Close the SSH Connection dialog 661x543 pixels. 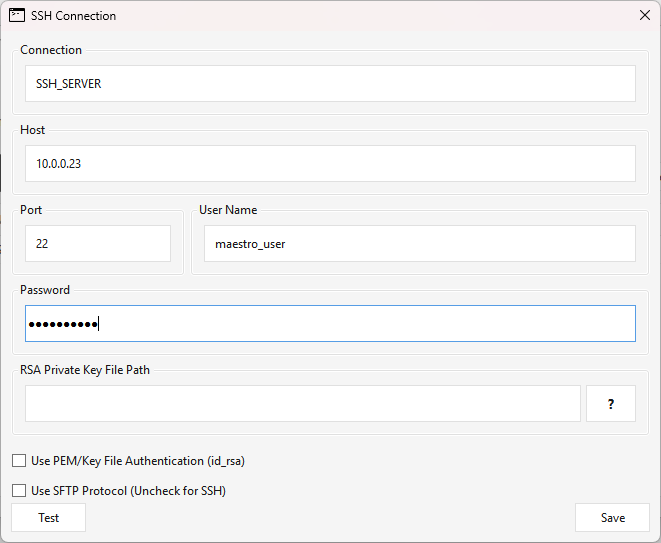click(x=645, y=16)
